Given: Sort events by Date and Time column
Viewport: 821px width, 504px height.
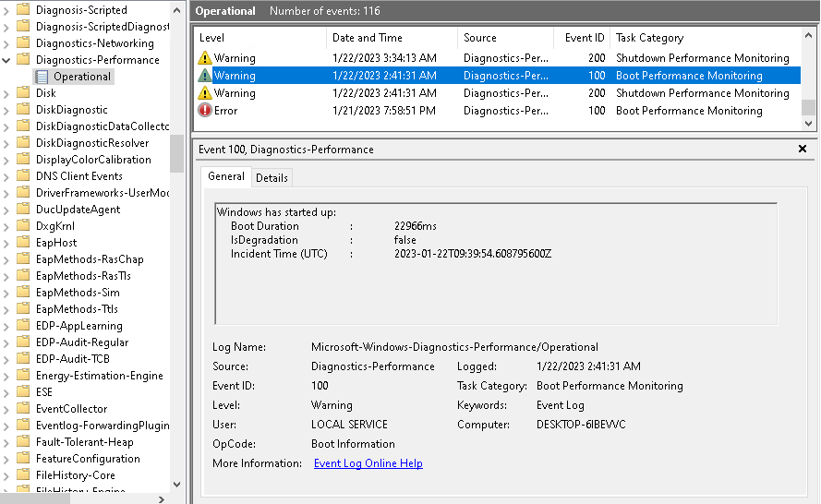Looking at the screenshot, I should (x=392, y=38).
